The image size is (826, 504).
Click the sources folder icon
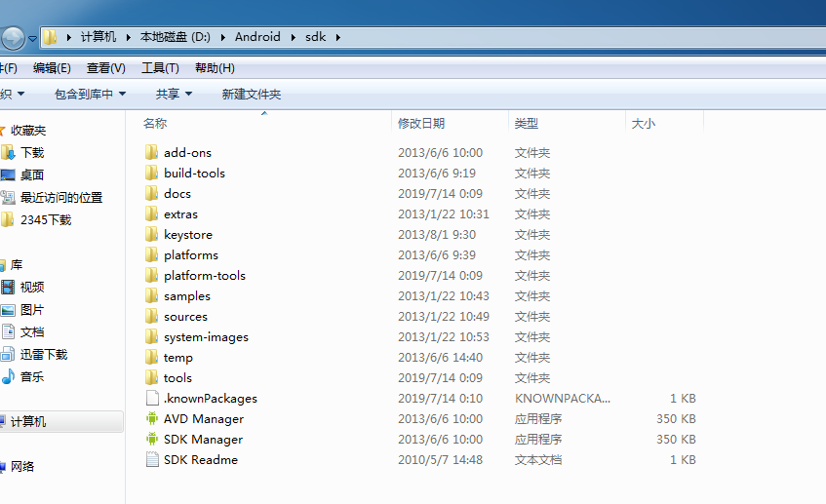point(152,317)
